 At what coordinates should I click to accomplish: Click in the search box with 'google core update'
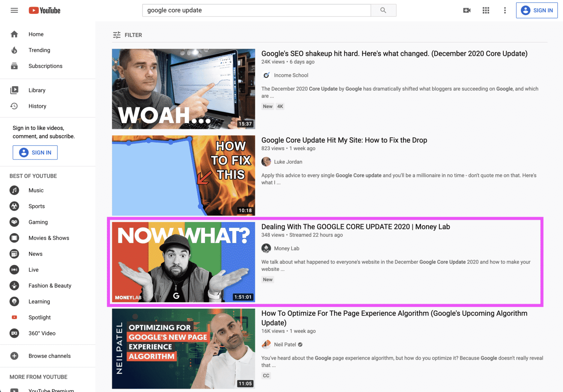(256, 10)
